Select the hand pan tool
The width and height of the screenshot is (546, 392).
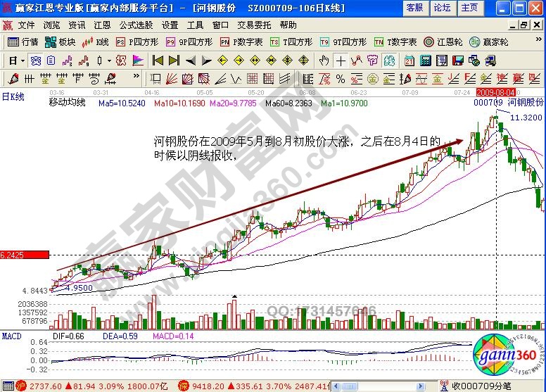(x=324, y=61)
